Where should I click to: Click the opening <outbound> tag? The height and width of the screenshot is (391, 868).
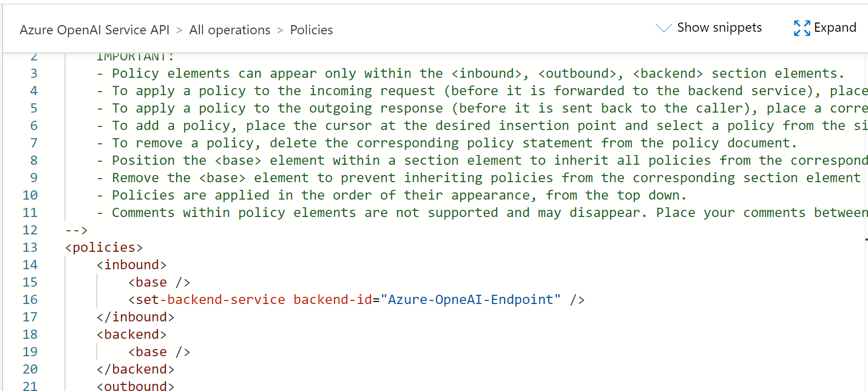tap(136, 386)
